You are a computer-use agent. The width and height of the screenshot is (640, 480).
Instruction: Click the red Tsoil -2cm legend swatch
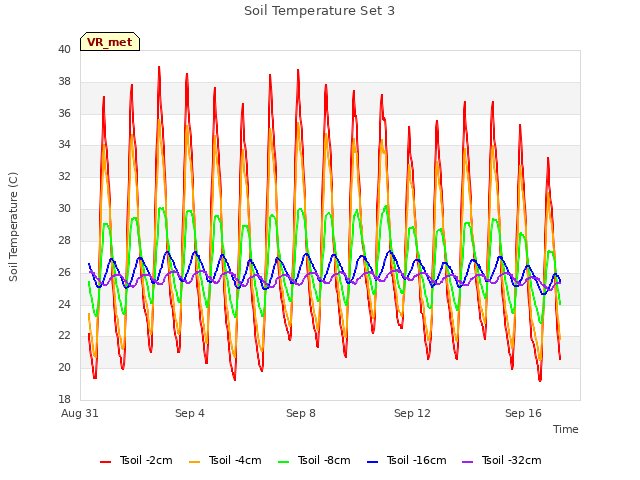pos(105,462)
